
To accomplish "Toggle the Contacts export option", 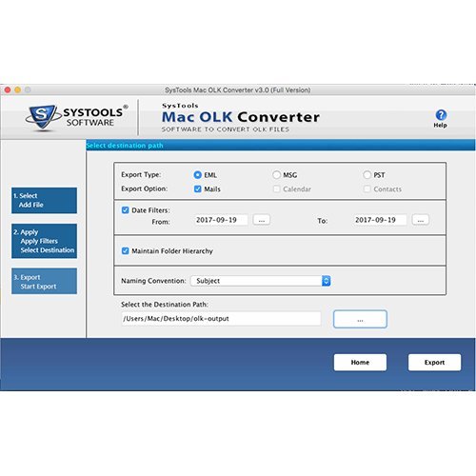I will click(367, 189).
